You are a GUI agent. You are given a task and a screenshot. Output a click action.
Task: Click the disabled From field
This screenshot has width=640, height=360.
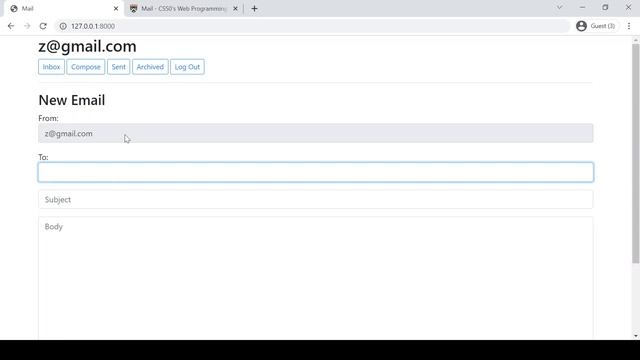click(316, 133)
